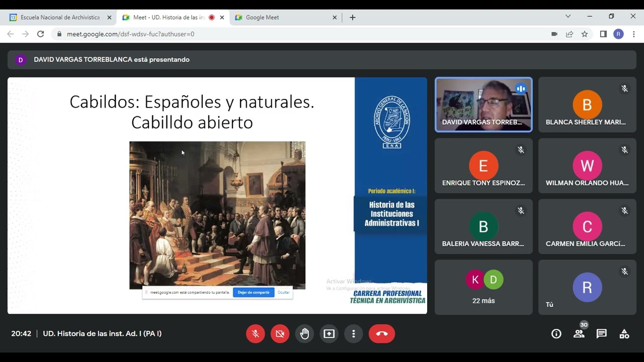The image size is (644, 362).
Task: Select Enrique Tony Espinoza participant tile
Action: click(484, 165)
